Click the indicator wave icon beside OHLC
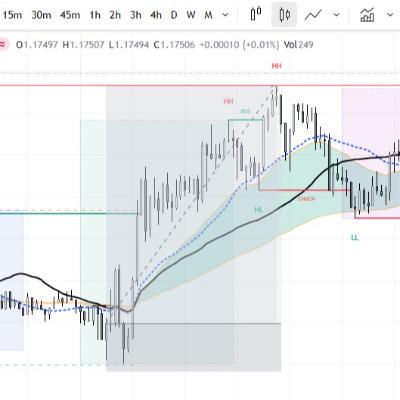 point(3,45)
